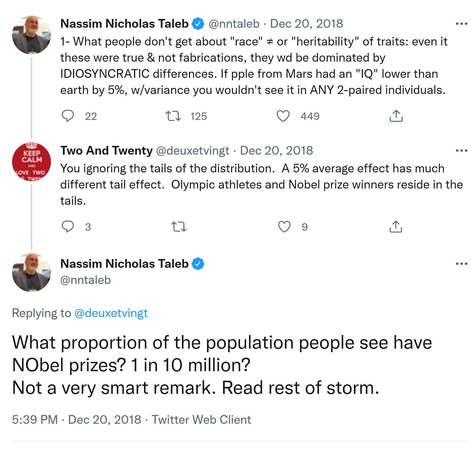
Task: Like the tweet with 449 likes
Action: click(283, 116)
